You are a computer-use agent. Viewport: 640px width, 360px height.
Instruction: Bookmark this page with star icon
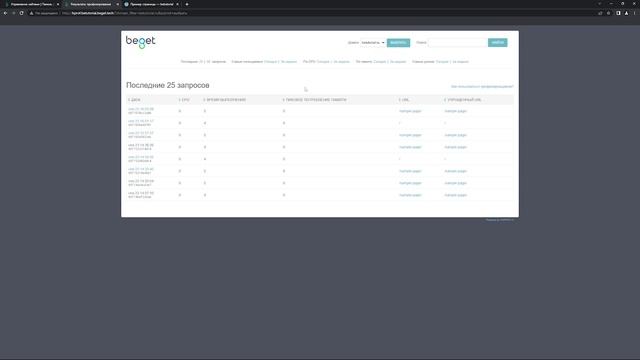(609, 13)
